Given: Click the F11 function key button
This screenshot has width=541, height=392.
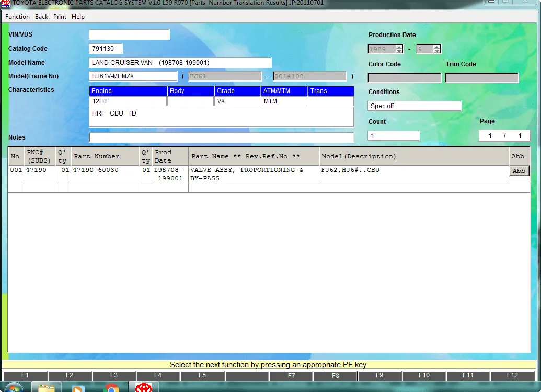Looking at the screenshot, I should click(468, 375).
